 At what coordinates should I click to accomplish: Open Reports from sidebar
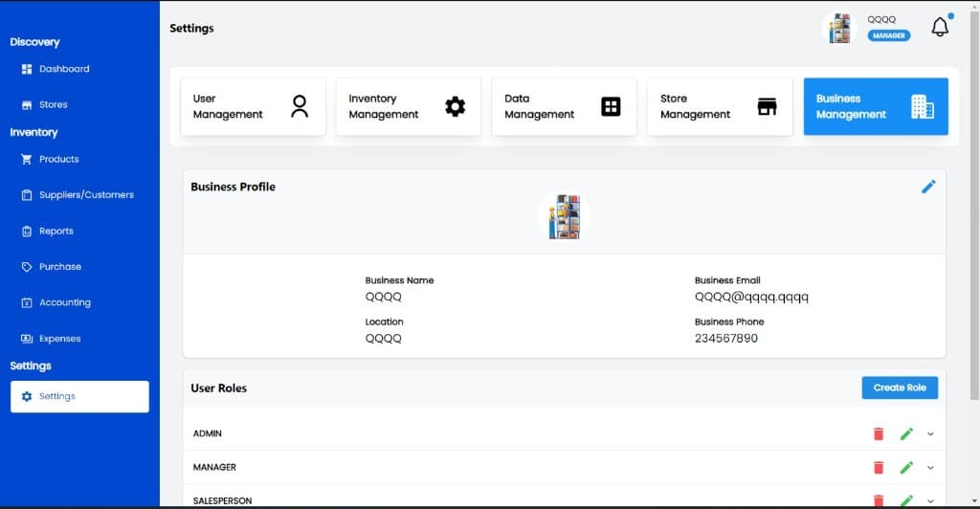pos(56,232)
